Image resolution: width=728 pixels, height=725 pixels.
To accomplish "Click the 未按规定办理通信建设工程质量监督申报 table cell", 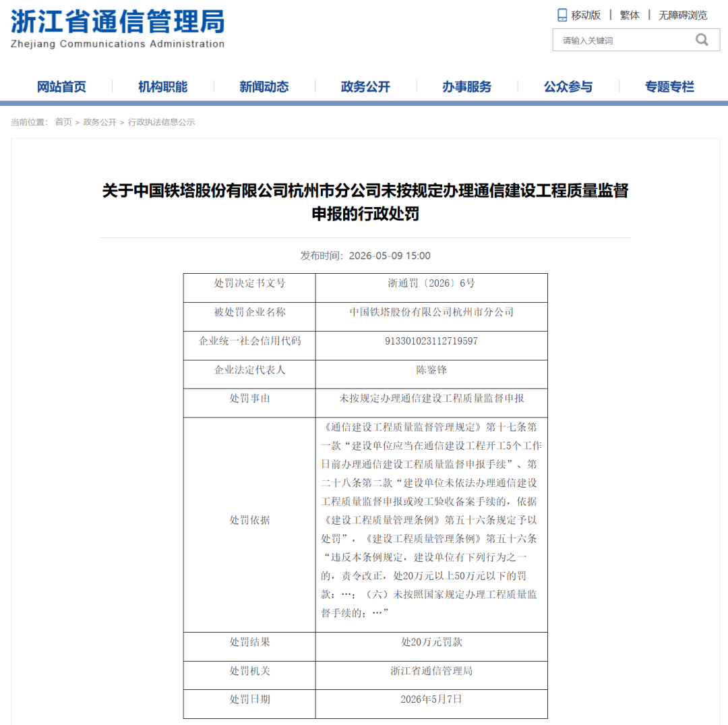I will 431,403.
